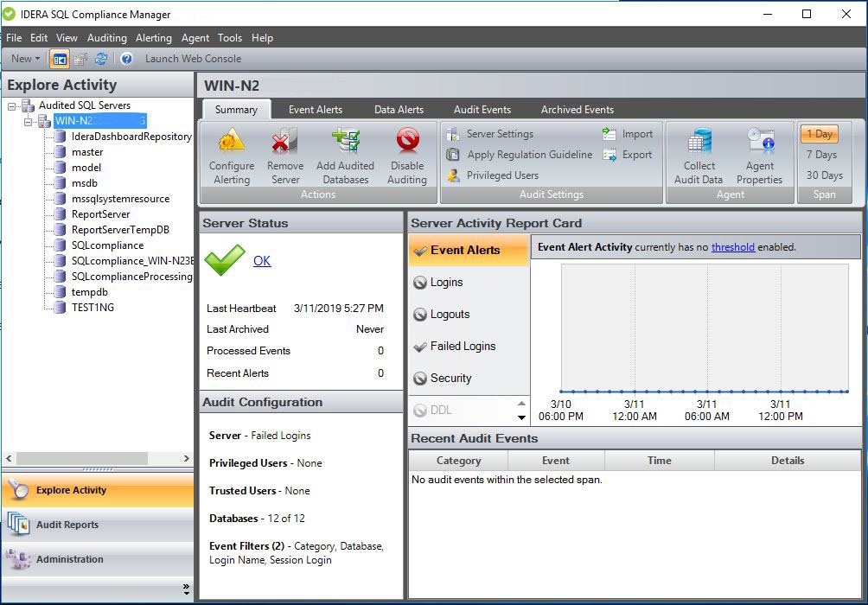Click the tree scroll right arrow
Image resolution: width=868 pixels, height=605 pixels.
pos(187,458)
